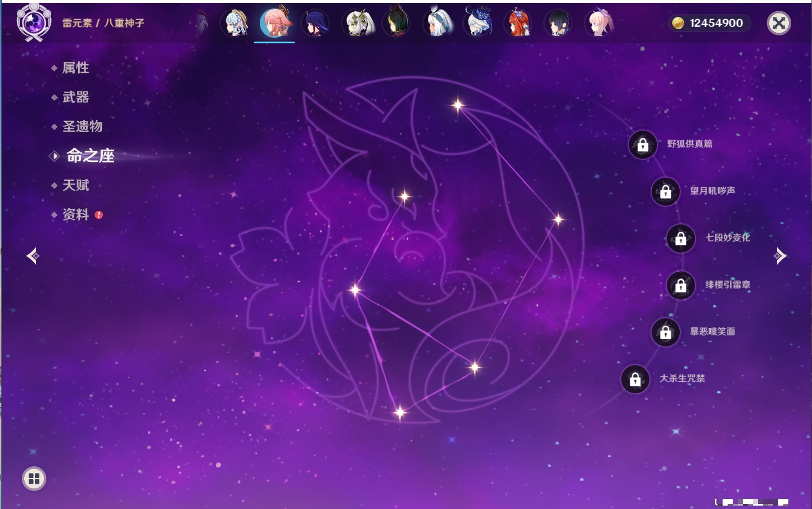The height and width of the screenshot is (509, 812).
Task: Switch to the pink-haired Kokomi avatar
Action: [x=599, y=23]
